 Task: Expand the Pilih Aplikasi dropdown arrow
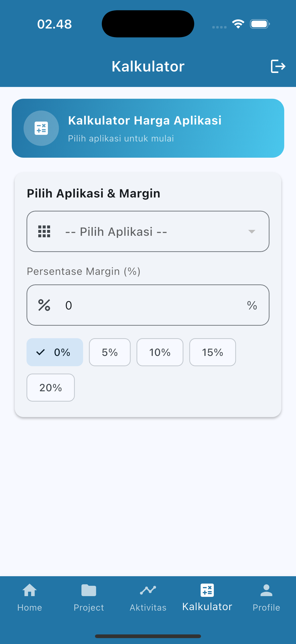252,232
